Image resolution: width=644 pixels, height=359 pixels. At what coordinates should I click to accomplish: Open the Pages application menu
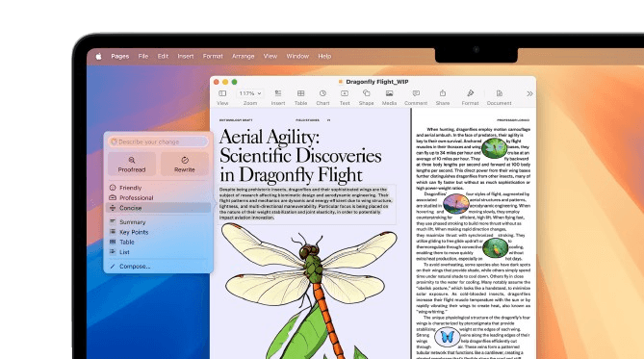pyautogui.click(x=120, y=56)
